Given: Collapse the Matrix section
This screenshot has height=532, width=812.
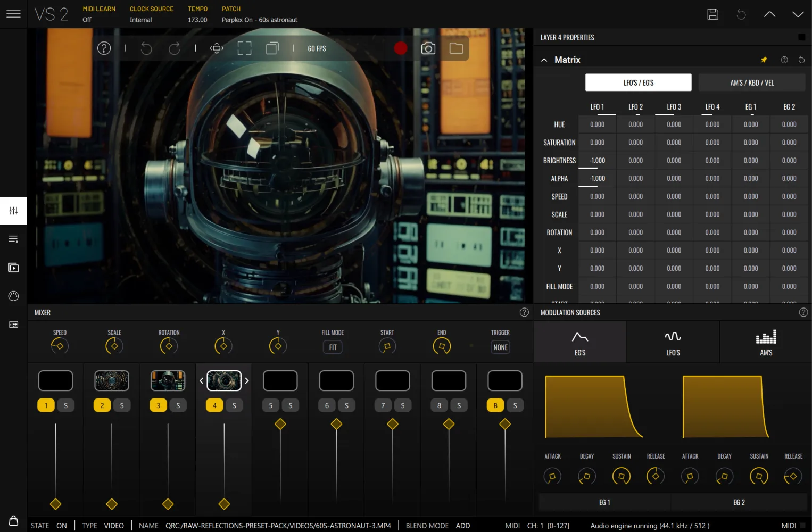Looking at the screenshot, I should 544,60.
